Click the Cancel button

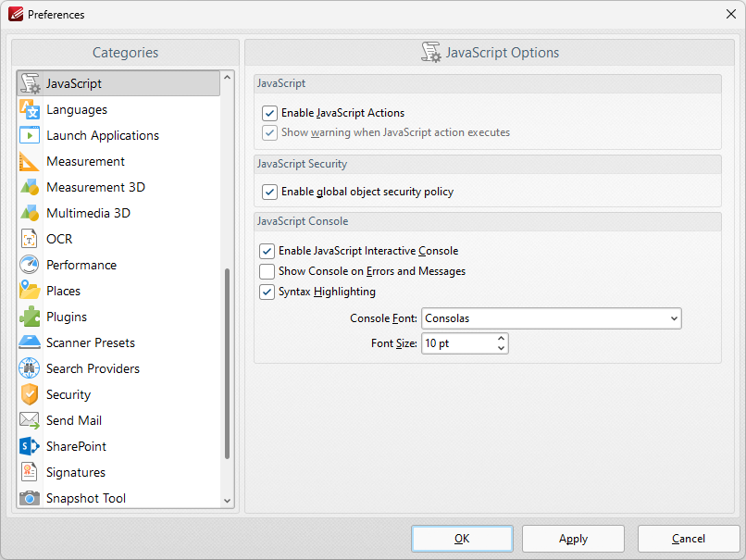pos(689,539)
